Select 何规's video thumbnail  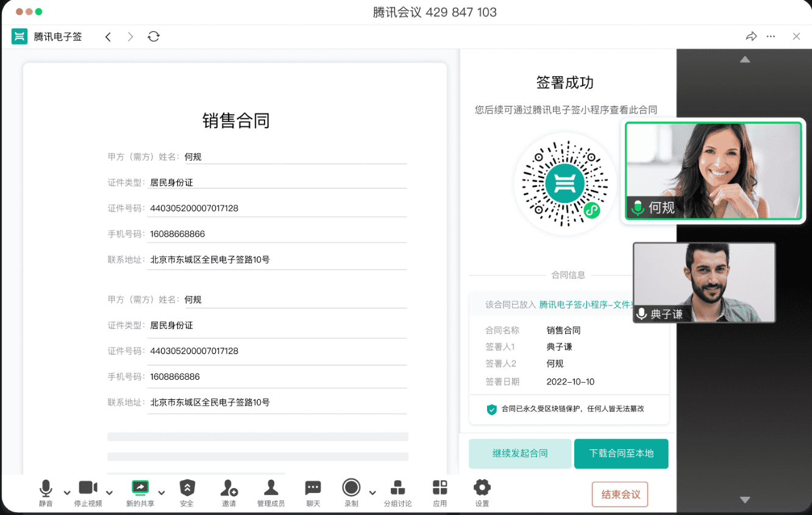tap(714, 171)
